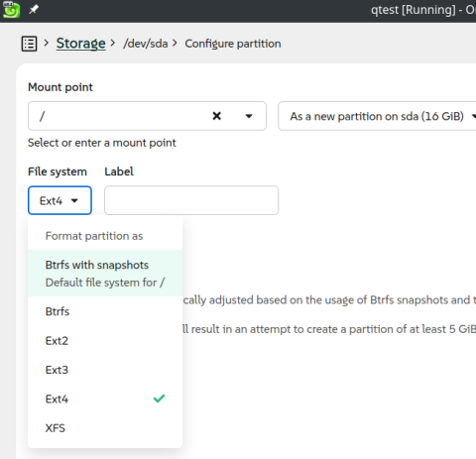Collapse the Ext4 file system dropdown
Viewport: 476px width, 459px height.
pos(59,200)
